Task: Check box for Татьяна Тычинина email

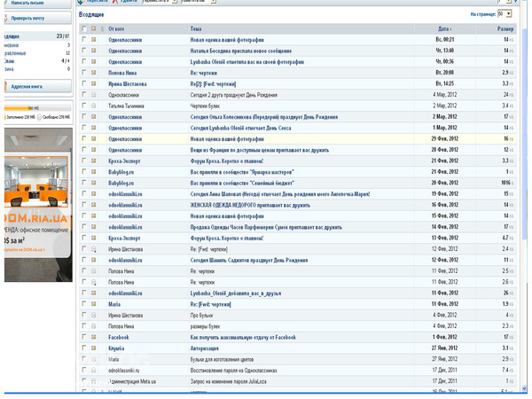Action: click(x=84, y=106)
